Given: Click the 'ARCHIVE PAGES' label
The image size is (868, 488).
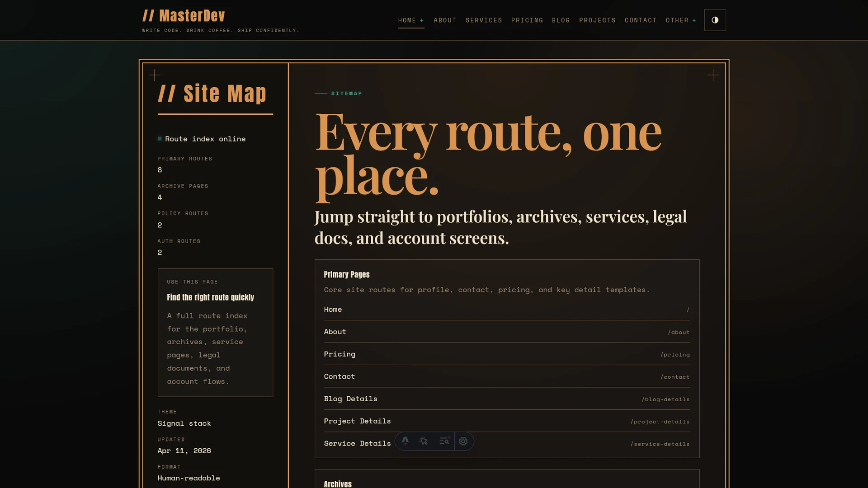Looking at the screenshot, I should click(183, 186).
